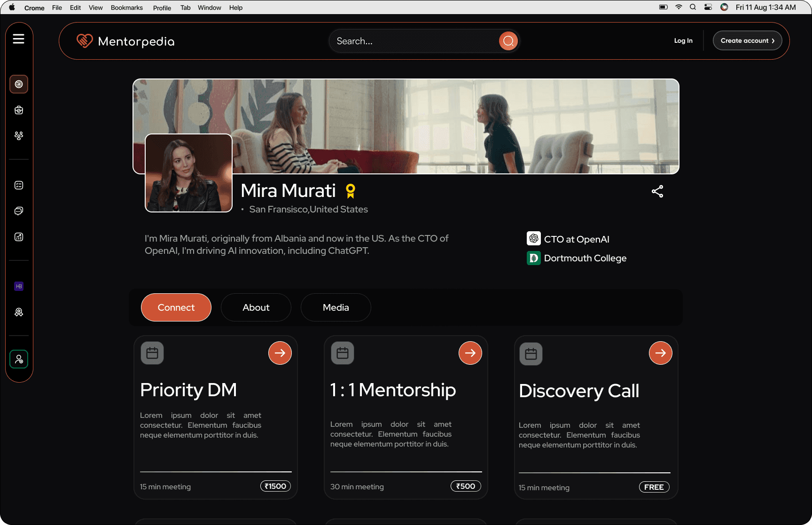
Task: Open 1:1 Mentorship via its arrow button
Action: pyautogui.click(x=470, y=353)
